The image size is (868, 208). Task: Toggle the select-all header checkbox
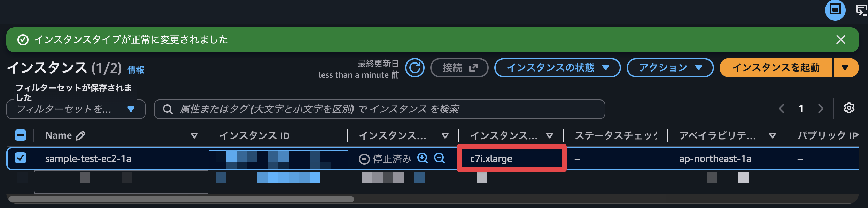pos(21,135)
